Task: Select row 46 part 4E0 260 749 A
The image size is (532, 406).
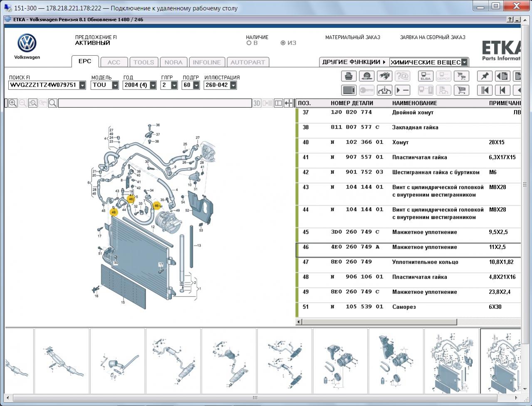Action: [408, 250]
